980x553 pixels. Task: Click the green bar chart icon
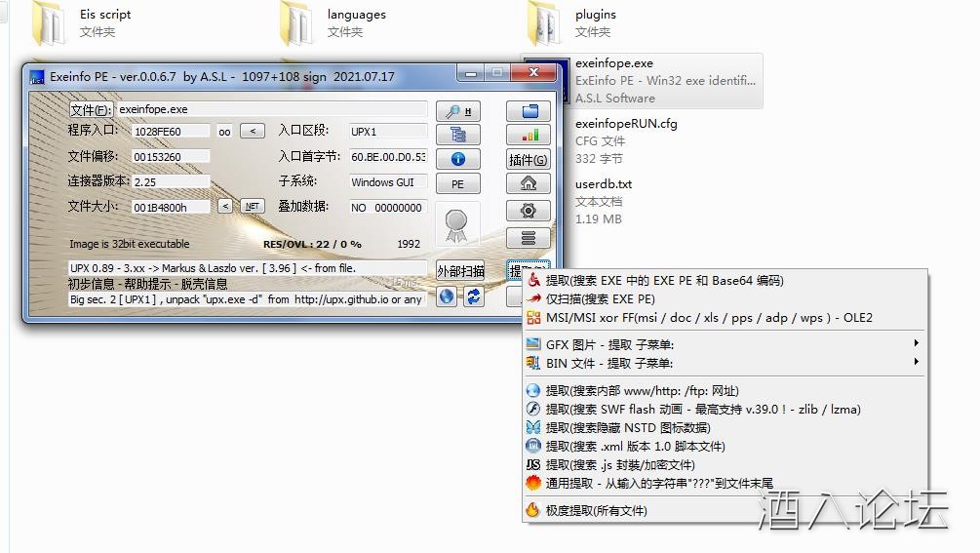click(x=528, y=135)
